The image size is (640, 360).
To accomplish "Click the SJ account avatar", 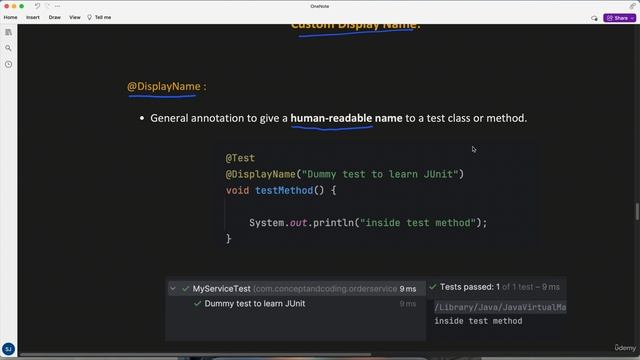I will click(x=9, y=349).
